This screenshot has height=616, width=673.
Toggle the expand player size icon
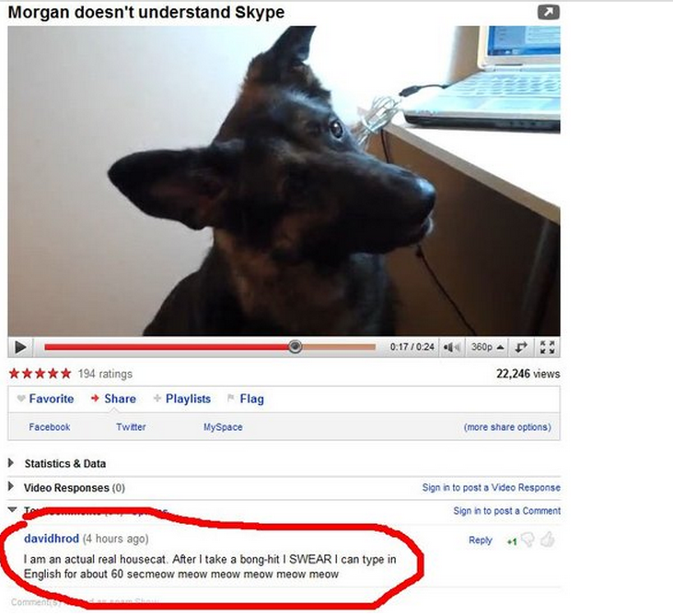pyautogui.click(x=520, y=347)
